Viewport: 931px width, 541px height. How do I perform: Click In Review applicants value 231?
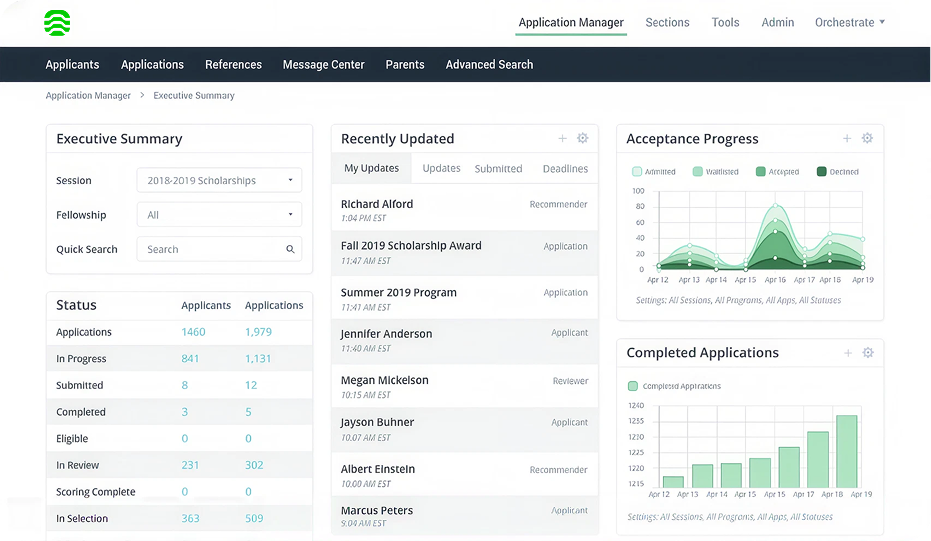(x=190, y=465)
